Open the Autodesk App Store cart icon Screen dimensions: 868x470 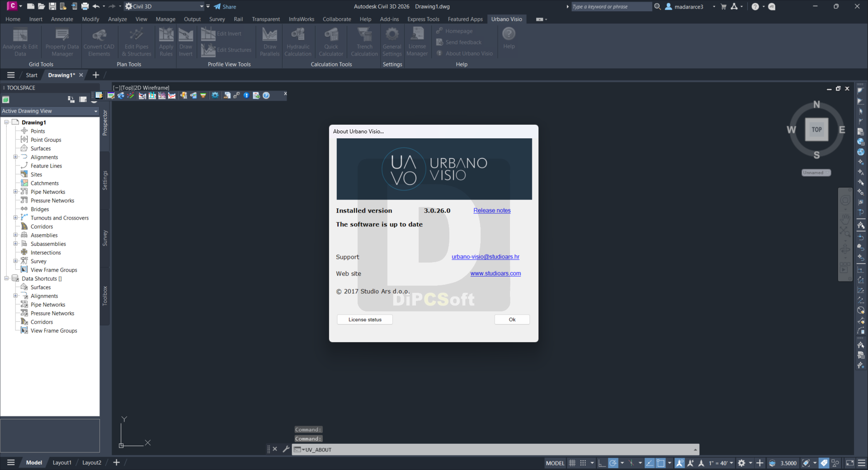pos(723,6)
